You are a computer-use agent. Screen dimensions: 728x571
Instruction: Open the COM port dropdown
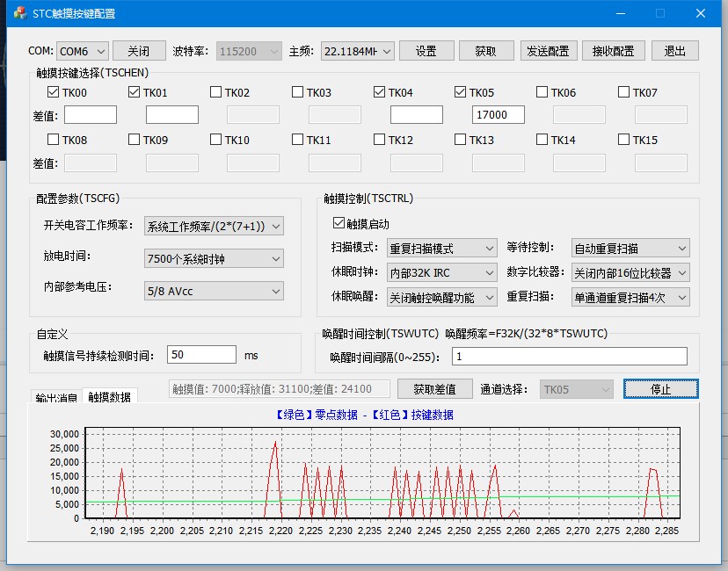[x=83, y=51]
